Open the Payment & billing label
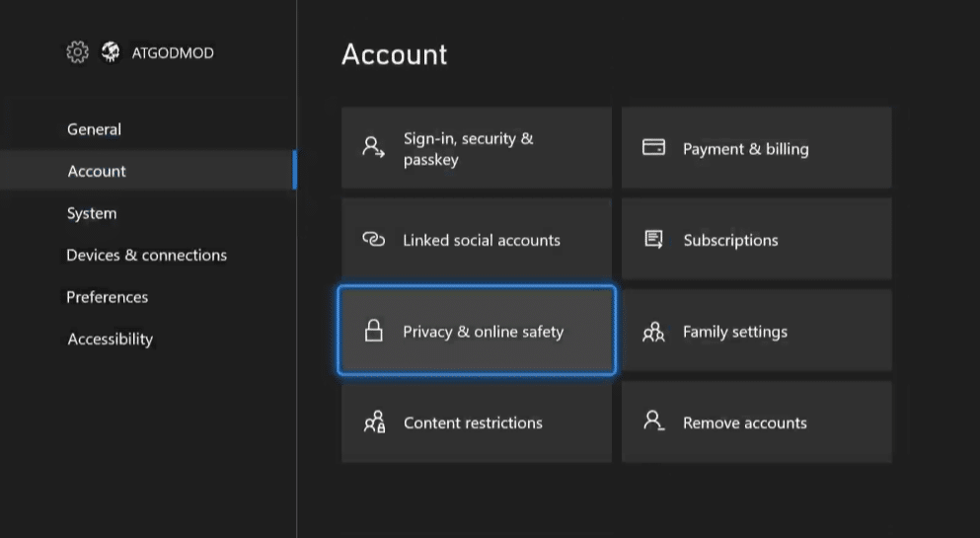980x538 pixels. point(746,149)
